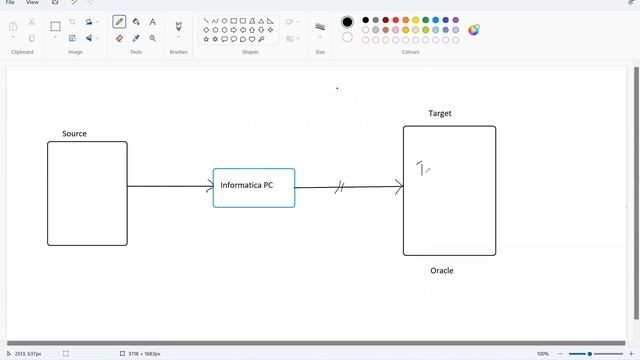Viewport: 640px width, 360px height.
Task: Click the Undo arrow icon
Action: (x=74, y=2)
